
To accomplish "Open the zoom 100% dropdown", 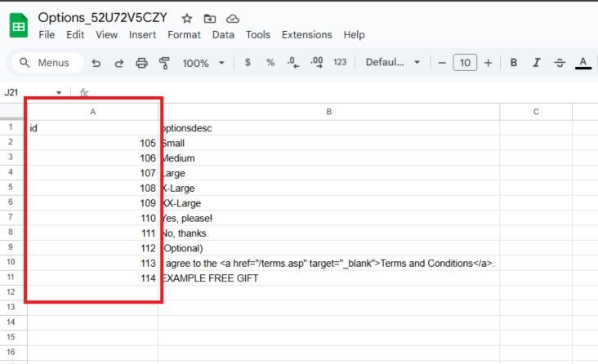I will pos(201,63).
